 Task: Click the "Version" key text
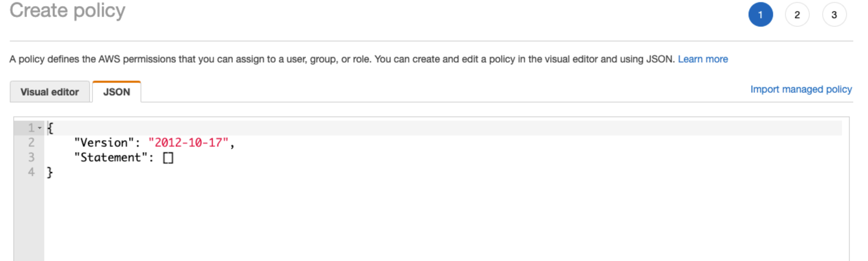click(x=104, y=142)
